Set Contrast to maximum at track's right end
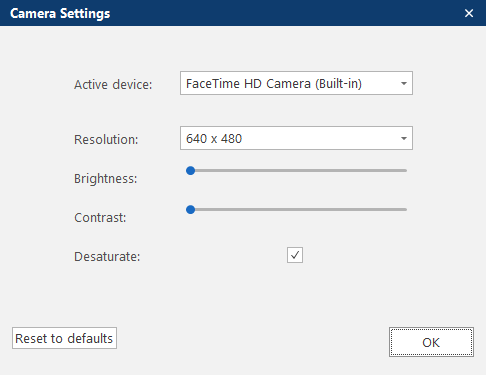 coord(406,210)
